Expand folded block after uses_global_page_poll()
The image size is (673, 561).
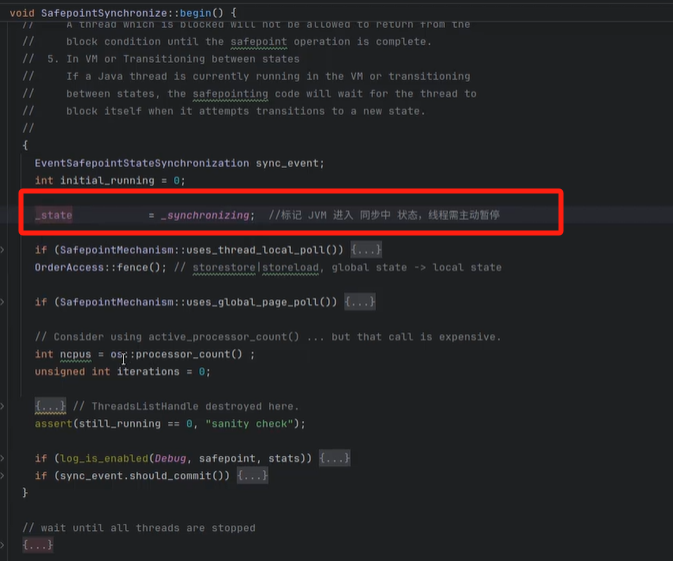(359, 302)
